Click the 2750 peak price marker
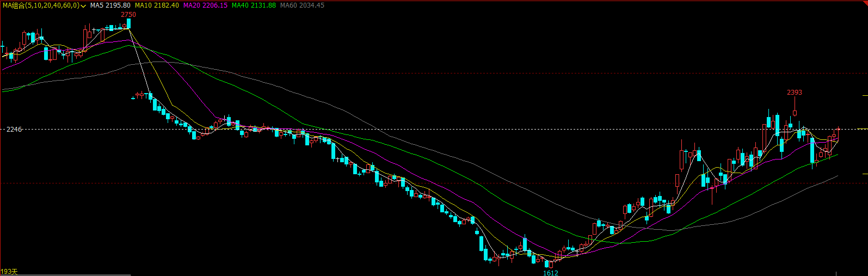868x276 pixels. point(128,15)
